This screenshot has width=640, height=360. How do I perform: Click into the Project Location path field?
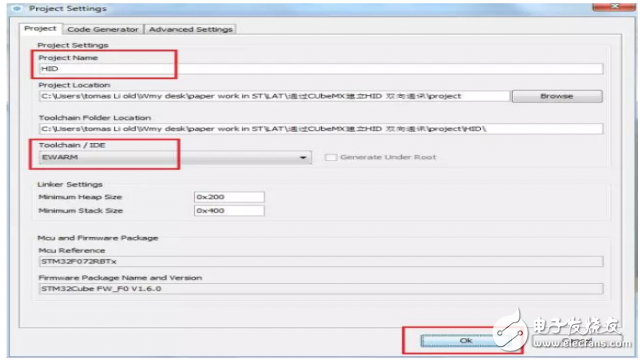274,96
